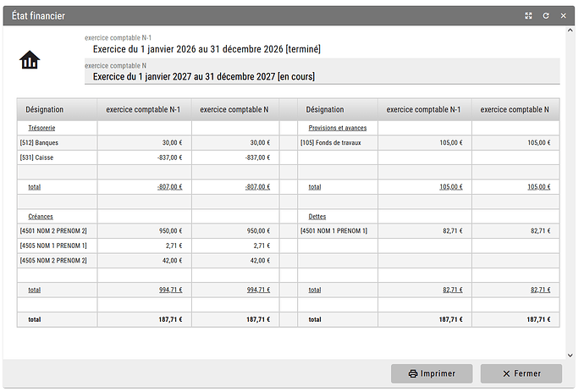The width and height of the screenshot is (584, 392).
Task: Click the Créances section heading
Action: click(x=41, y=217)
